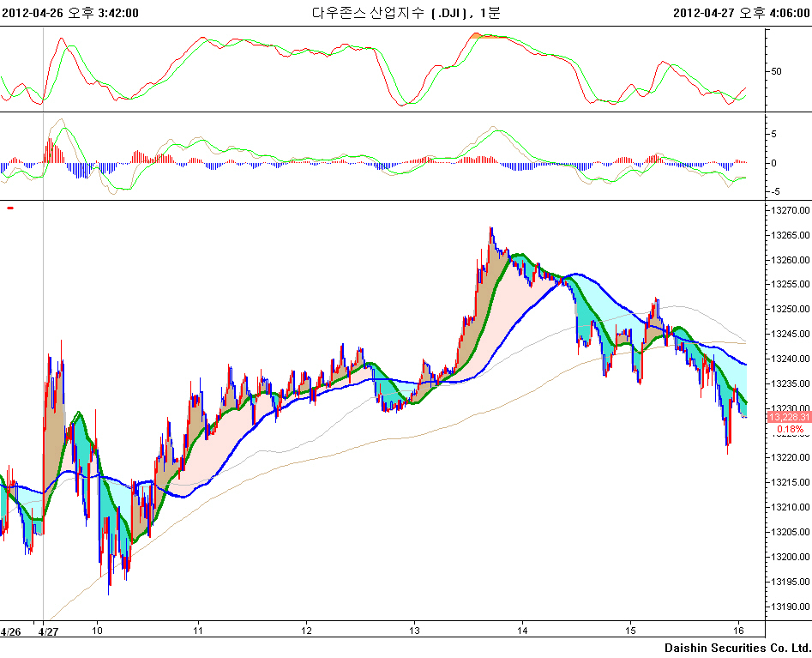Click the red 0.18% change label
The width and height of the screenshot is (812, 658).
coord(790,429)
